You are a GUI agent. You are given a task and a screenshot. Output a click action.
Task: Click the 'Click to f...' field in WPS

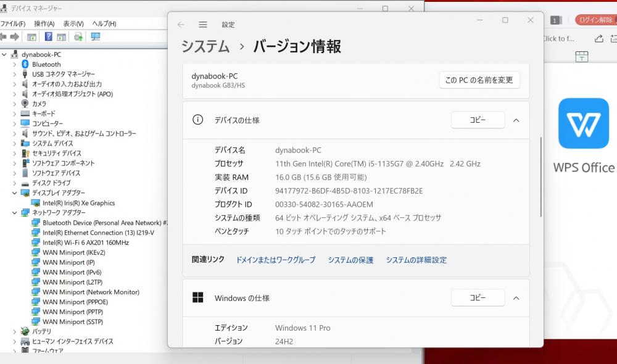click(559, 39)
